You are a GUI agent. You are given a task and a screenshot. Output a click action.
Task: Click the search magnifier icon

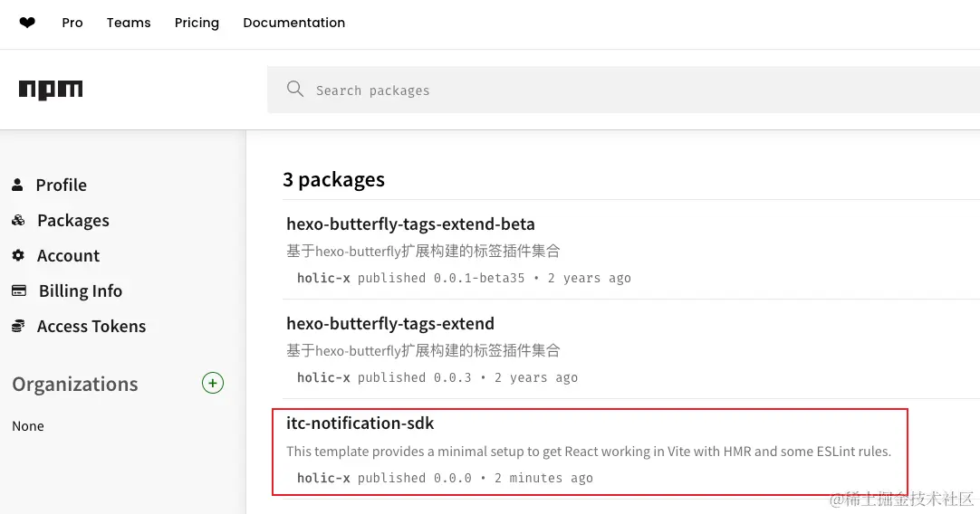tap(294, 89)
